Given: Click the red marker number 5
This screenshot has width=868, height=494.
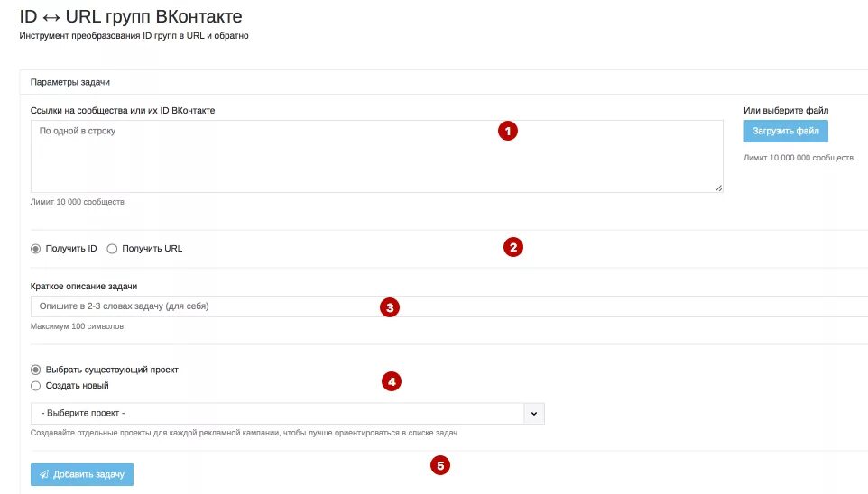Looking at the screenshot, I should (440, 466).
